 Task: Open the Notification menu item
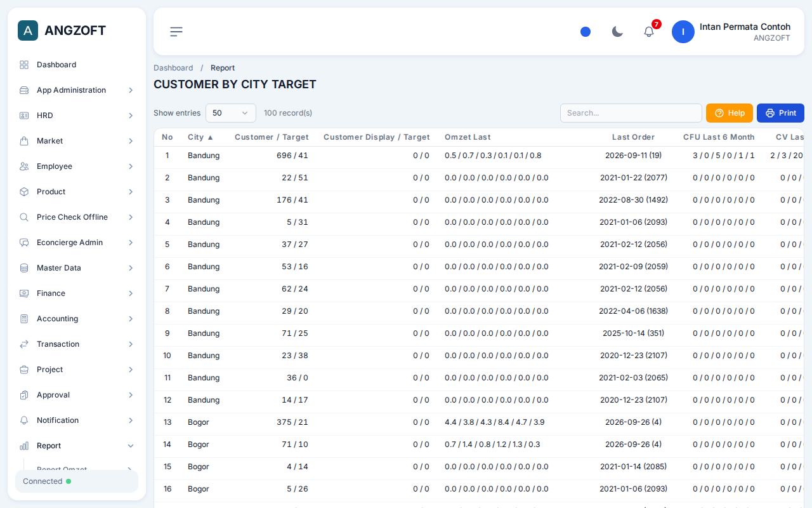[x=77, y=420]
